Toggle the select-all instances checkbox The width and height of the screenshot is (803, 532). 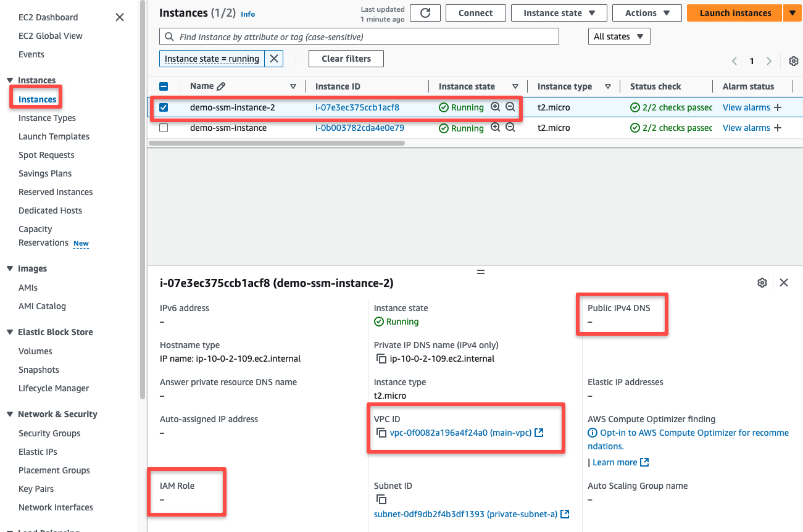pyautogui.click(x=164, y=86)
